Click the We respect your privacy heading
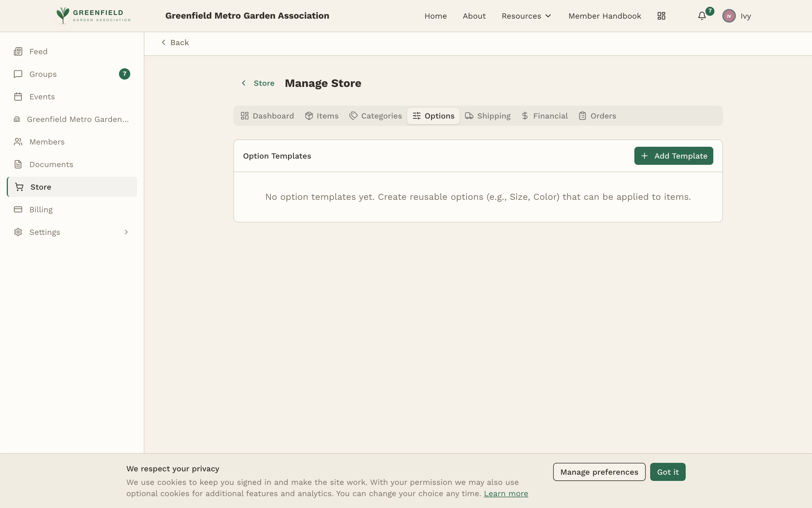The image size is (812, 508). pos(173,469)
